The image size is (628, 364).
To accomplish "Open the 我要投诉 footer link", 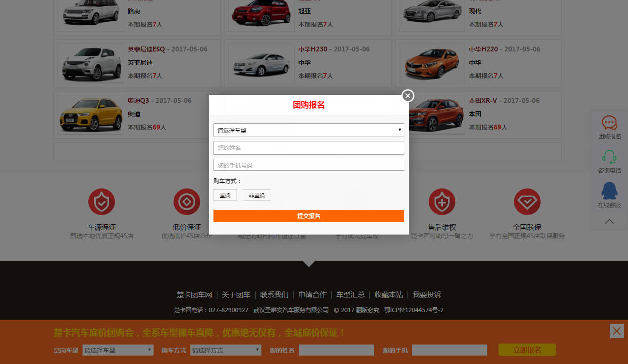I will click(427, 295).
